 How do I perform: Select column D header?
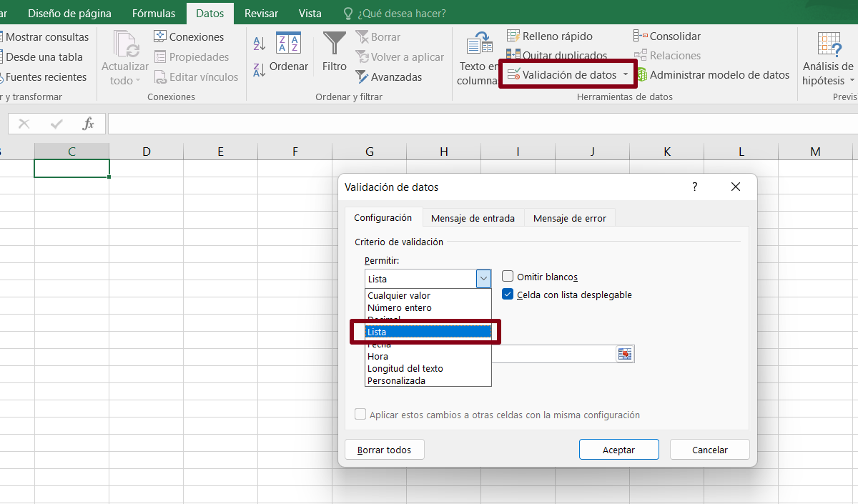click(147, 152)
